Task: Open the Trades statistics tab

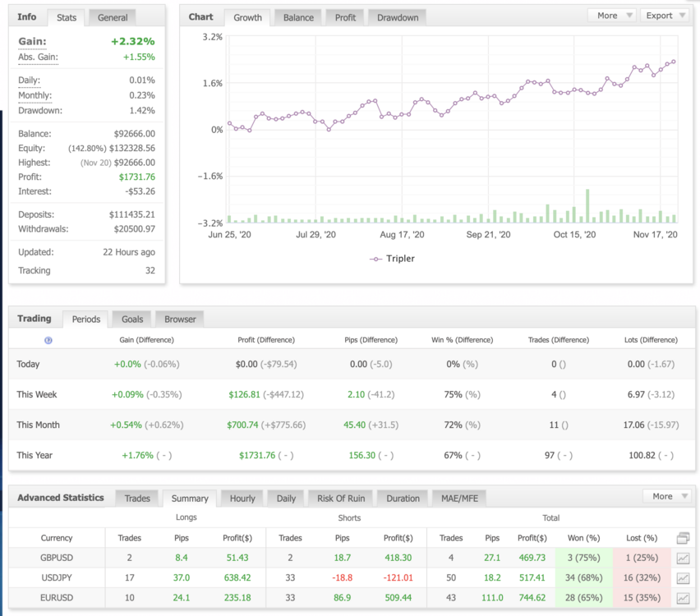Action: coord(137,499)
